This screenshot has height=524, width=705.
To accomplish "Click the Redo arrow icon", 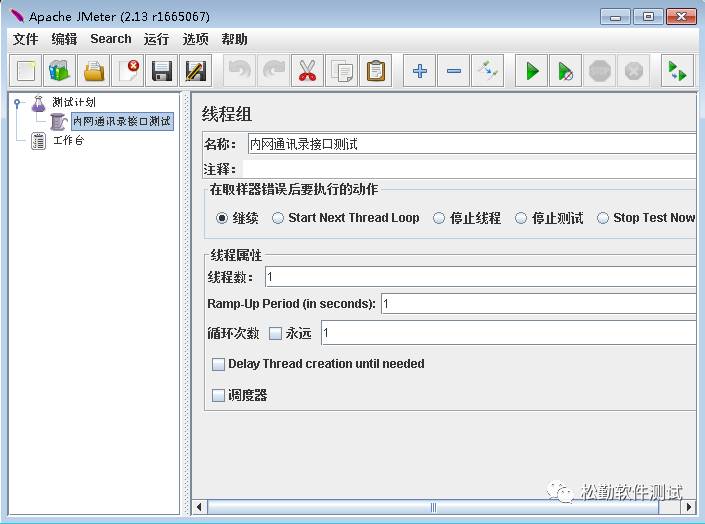I will [x=273, y=71].
